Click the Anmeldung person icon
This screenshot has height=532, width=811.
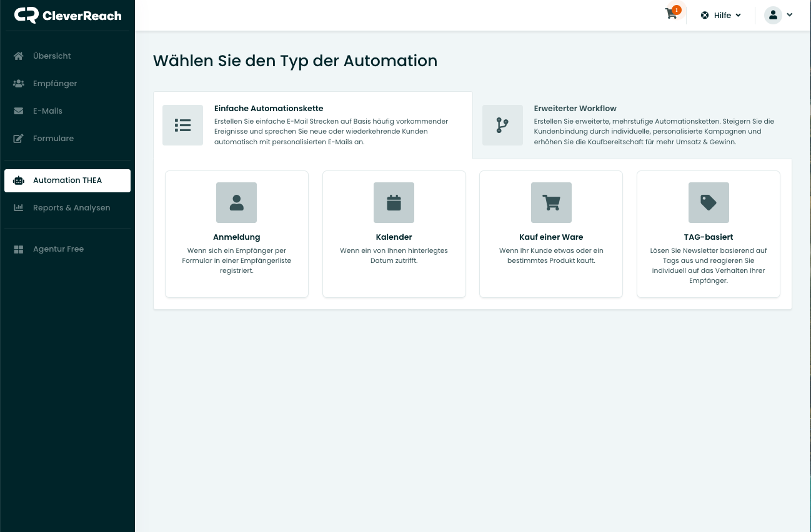[236, 202]
